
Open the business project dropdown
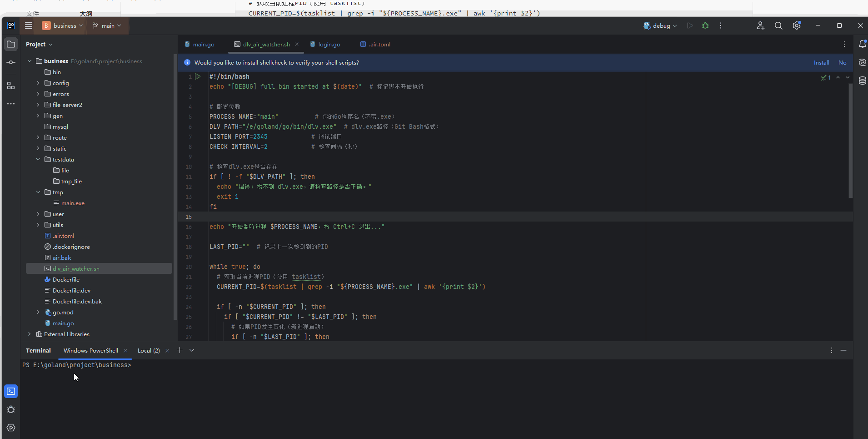(x=63, y=25)
